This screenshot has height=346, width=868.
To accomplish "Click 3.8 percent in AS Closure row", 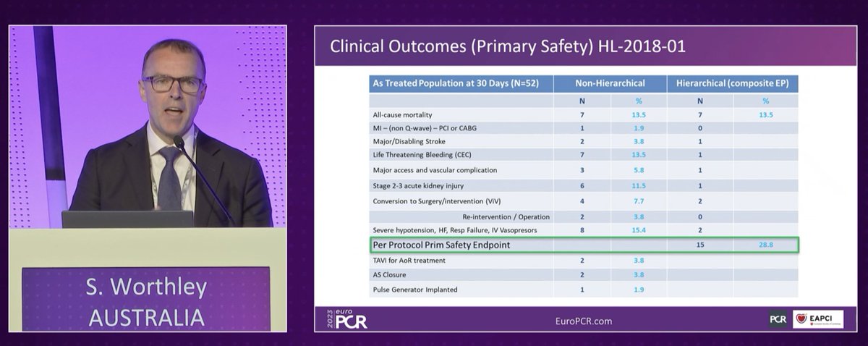I will pyautogui.click(x=639, y=275).
